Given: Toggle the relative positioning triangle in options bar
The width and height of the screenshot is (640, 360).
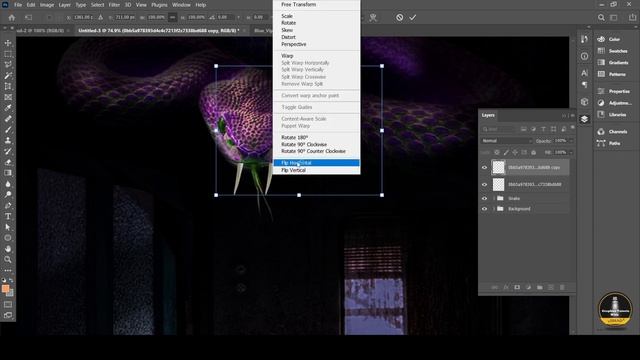Looking at the screenshot, I should (100, 17).
